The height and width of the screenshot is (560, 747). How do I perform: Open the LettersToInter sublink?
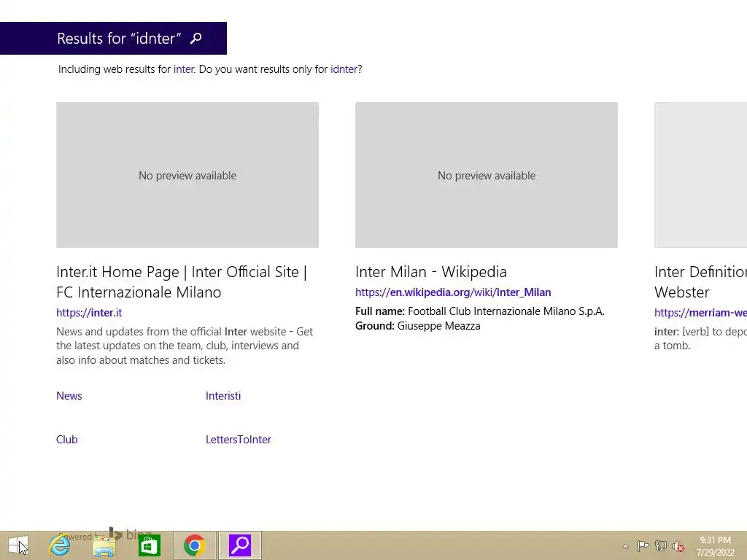(x=239, y=440)
